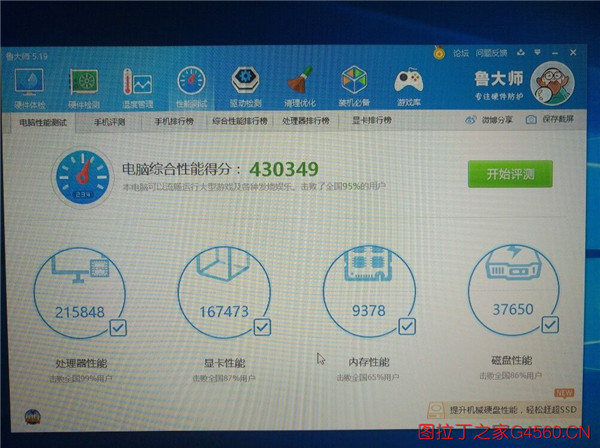This screenshot has height=448, width=600.
Task: Click 微博分享 share link text
Action: click(497, 120)
